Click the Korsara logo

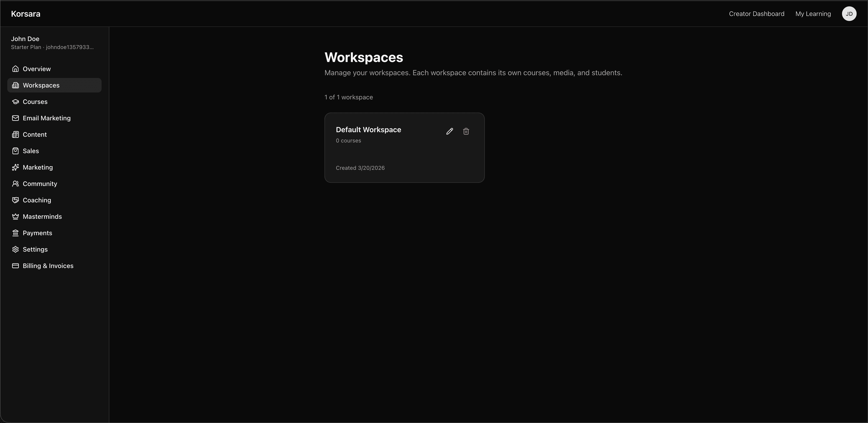(x=26, y=14)
